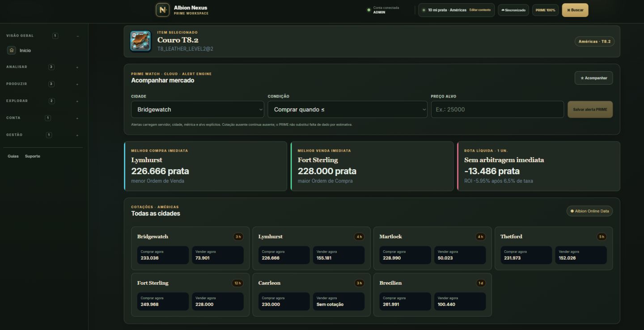Click Martlock Comprar agora 228.990
The height and width of the screenshot is (330, 644).
405,255
